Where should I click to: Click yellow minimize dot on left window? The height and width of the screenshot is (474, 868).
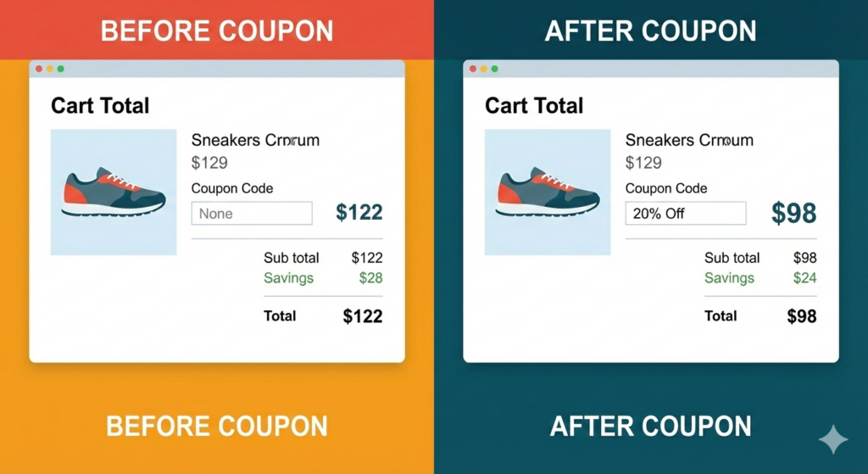click(x=50, y=69)
